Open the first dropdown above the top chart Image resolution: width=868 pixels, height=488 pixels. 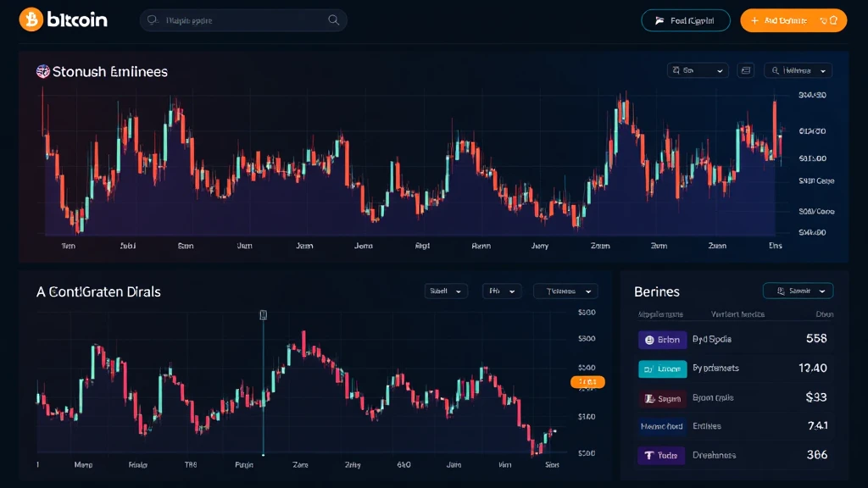(x=698, y=71)
